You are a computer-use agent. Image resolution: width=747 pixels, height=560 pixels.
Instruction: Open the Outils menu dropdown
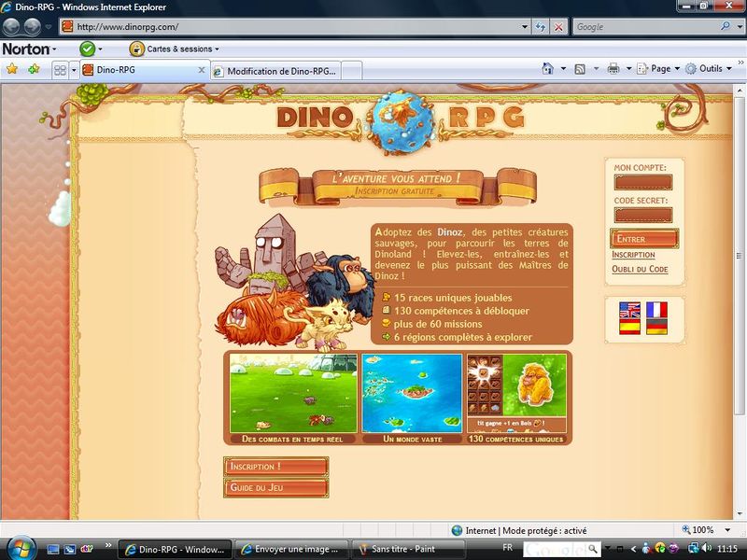coord(709,69)
